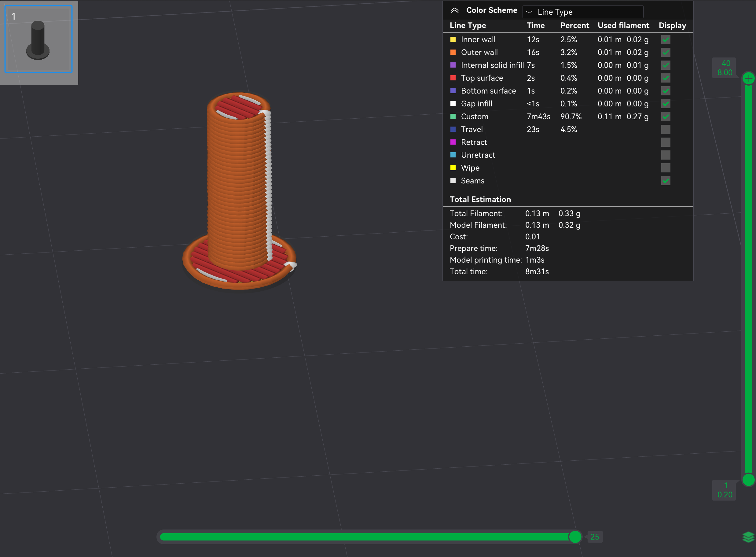Click the Used filament column header
This screenshot has width=756, height=557.
point(623,25)
